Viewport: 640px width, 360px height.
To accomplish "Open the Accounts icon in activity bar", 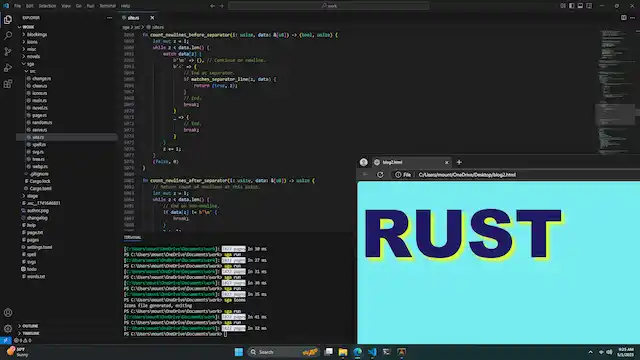I will 8,313.
